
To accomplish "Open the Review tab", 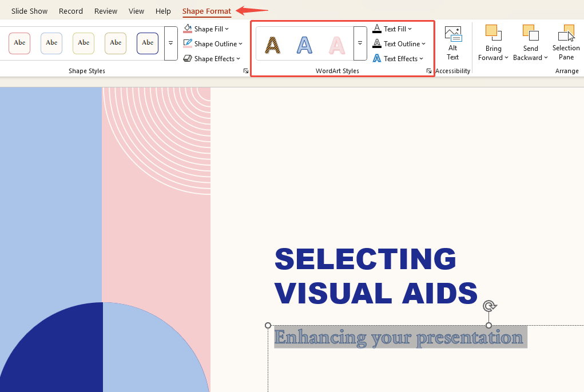I will click(106, 11).
